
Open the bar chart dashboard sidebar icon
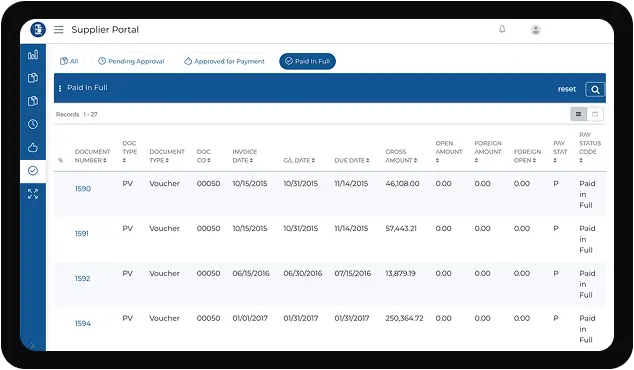[x=33, y=55]
